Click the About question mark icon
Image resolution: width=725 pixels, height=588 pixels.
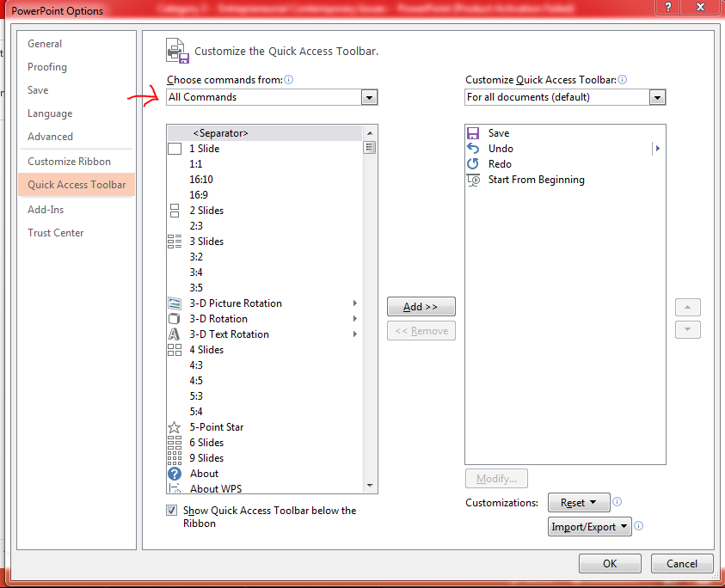click(175, 474)
